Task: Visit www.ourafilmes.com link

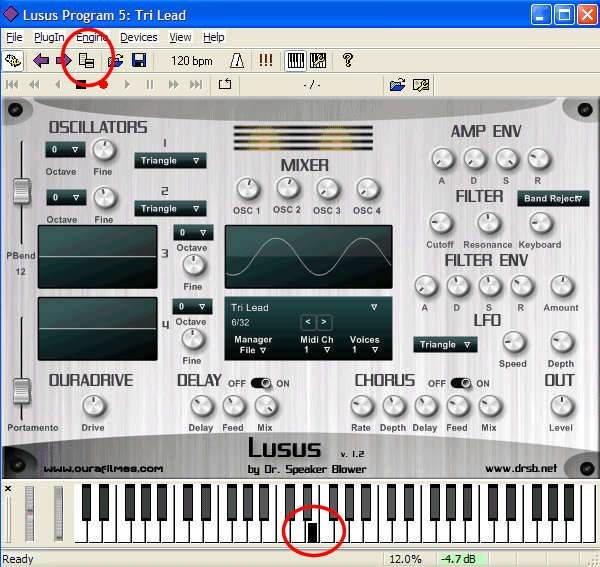Action: [x=103, y=469]
